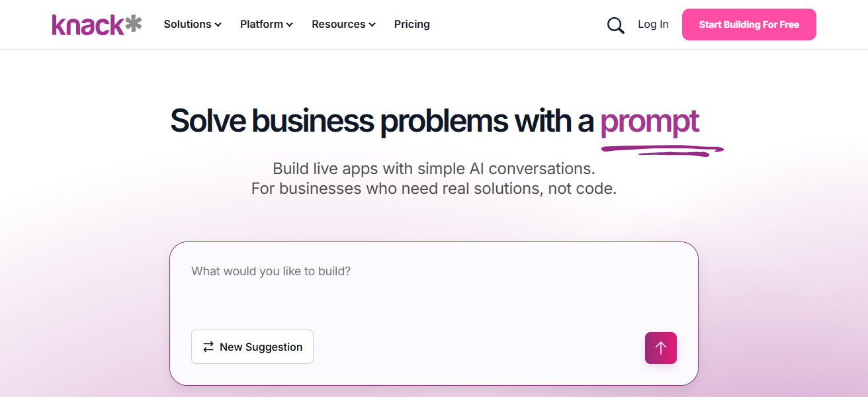Viewport: 868px width, 397px height.
Task: Click the swap arrows icon beside New Suggestion
Action: pos(208,347)
